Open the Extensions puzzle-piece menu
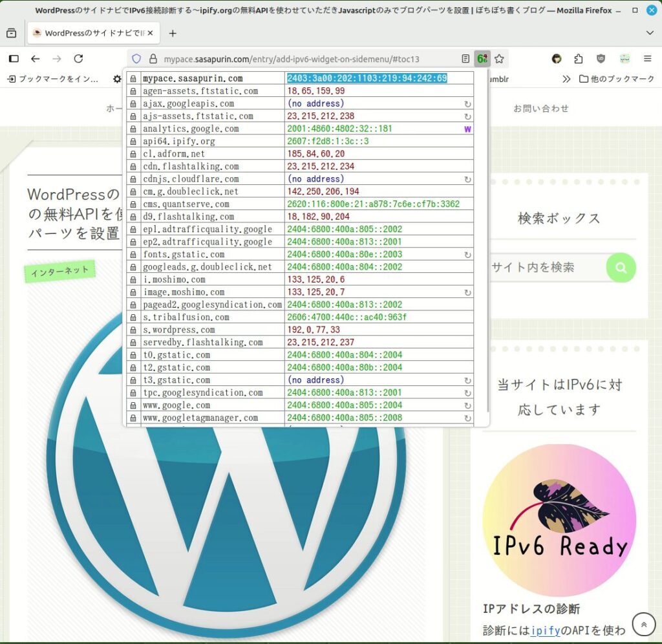This screenshot has width=662, height=644. click(579, 59)
